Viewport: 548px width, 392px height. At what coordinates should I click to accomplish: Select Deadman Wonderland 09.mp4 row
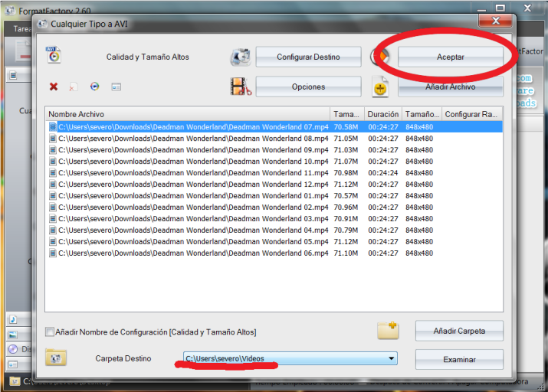pyautogui.click(x=274, y=150)
